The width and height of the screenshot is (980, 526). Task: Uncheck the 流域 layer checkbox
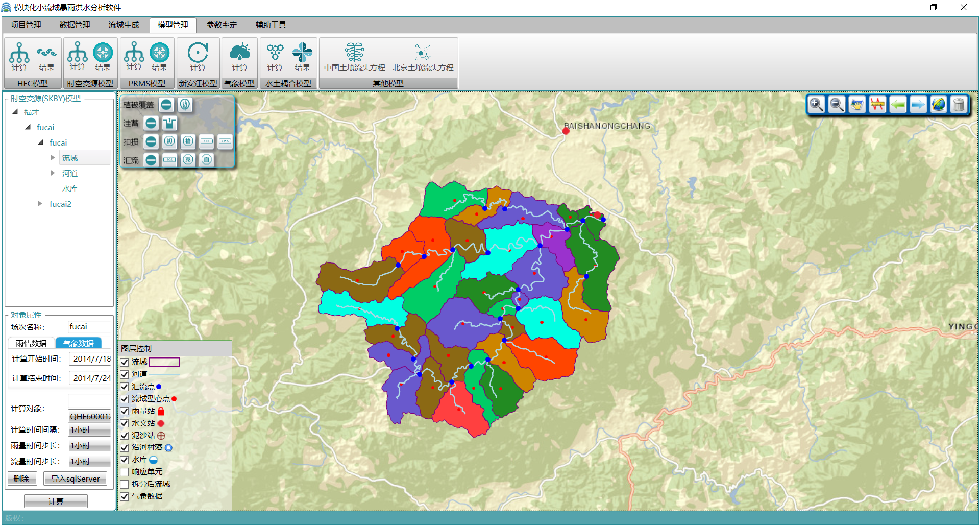[125, 362]
